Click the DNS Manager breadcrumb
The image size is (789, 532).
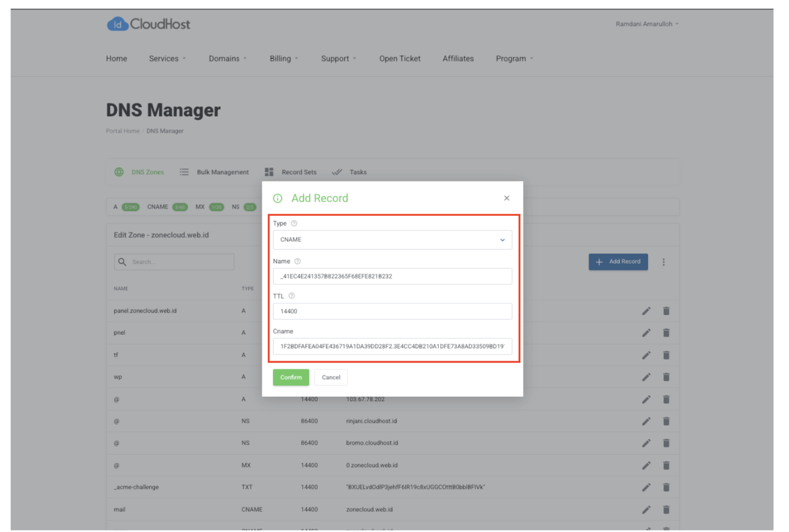[x=165, y=131]
